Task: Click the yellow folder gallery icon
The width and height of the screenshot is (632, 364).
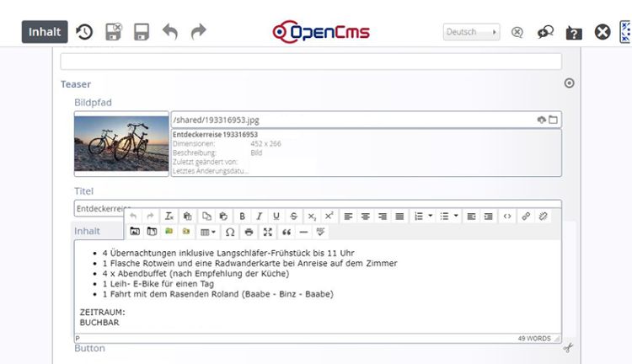Action: (186, 232)
